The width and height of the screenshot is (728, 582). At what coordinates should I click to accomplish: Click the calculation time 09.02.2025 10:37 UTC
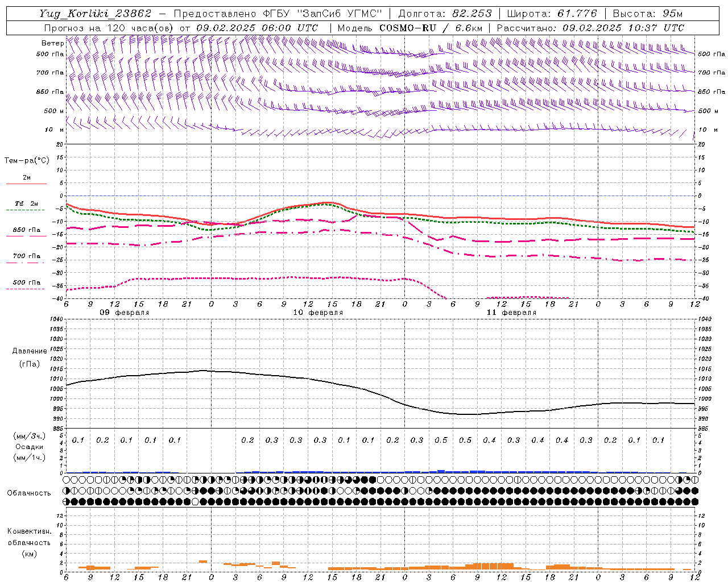[623, 28]
